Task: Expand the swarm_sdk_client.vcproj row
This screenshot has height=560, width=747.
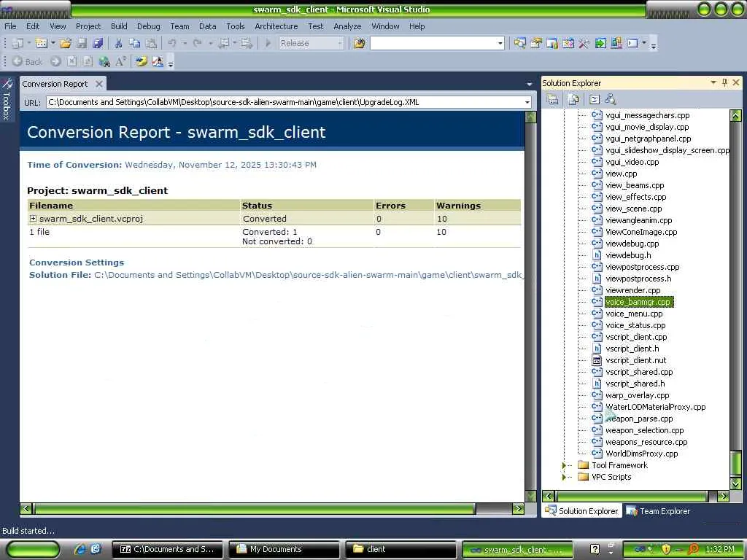Action: (33, 219)
